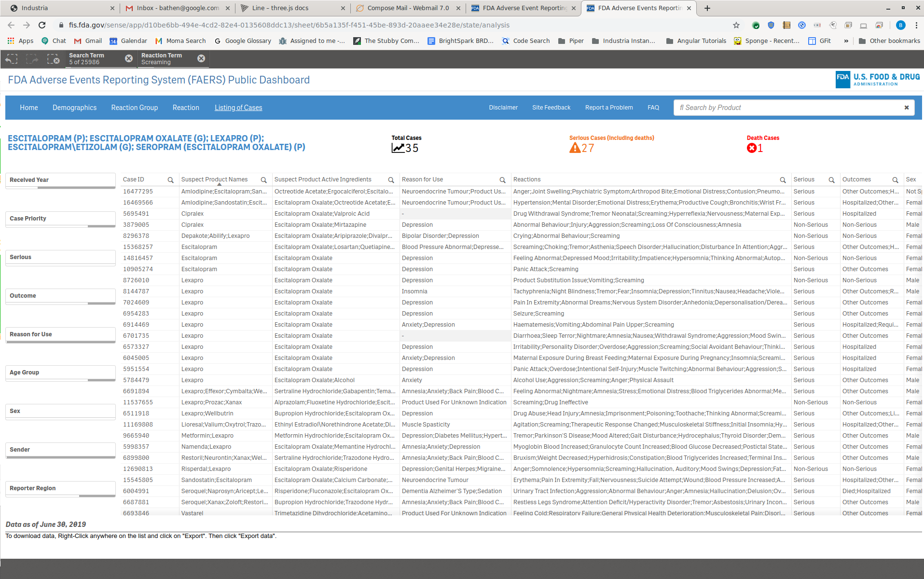Viewport: 924px width, 579px height.
Task: Search within Suspect Product Names column
Action: (263, 180)
